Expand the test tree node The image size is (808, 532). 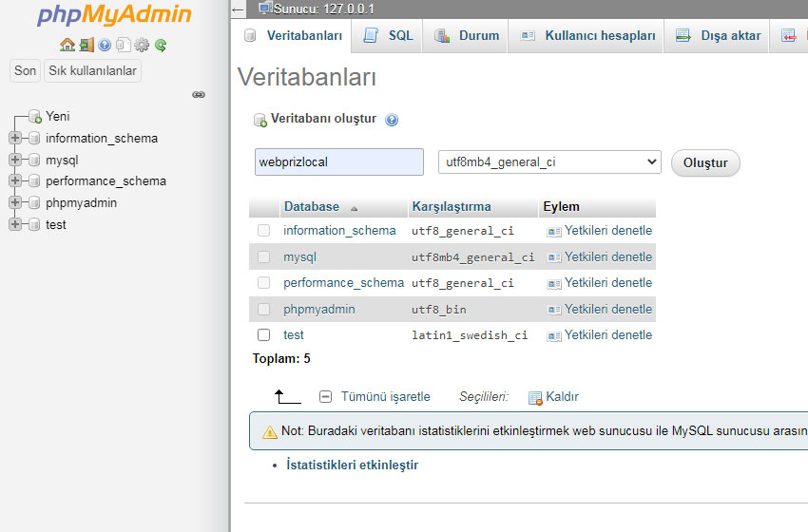coord(15,224)
